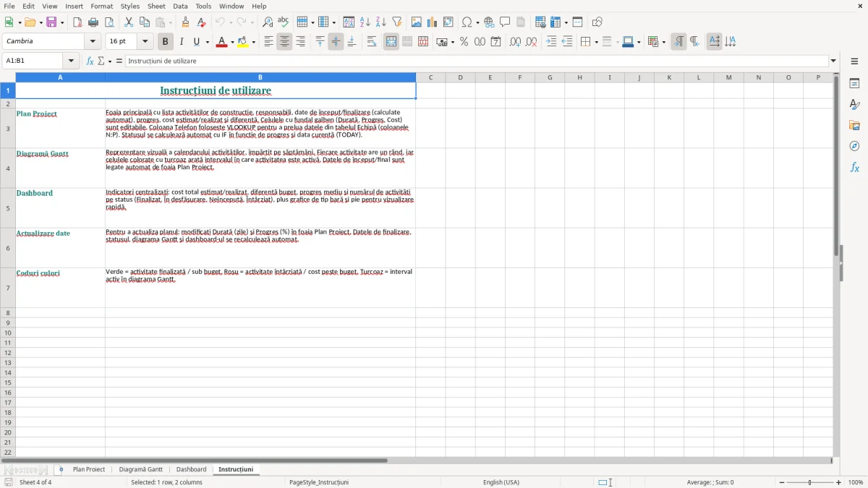This screenshot has height=488, width=868.
Task: Cut the selected cells
Action: tap(129, 22)
